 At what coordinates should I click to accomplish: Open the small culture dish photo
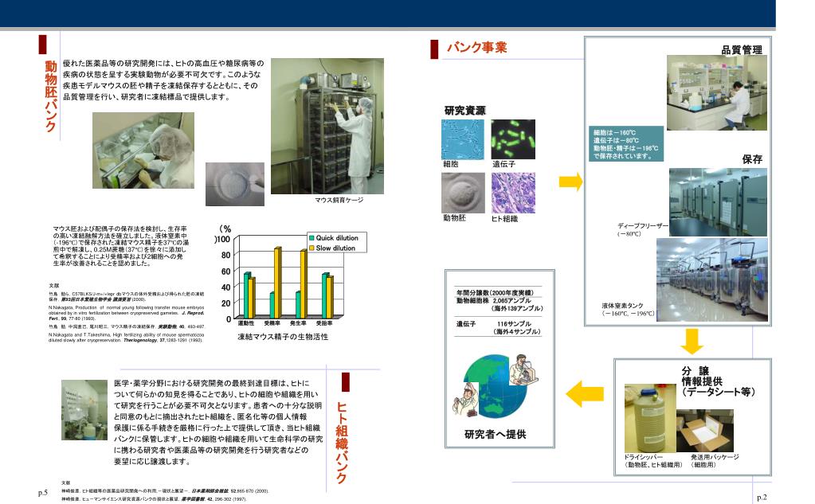pyautogui.click(x=235, y=184)
